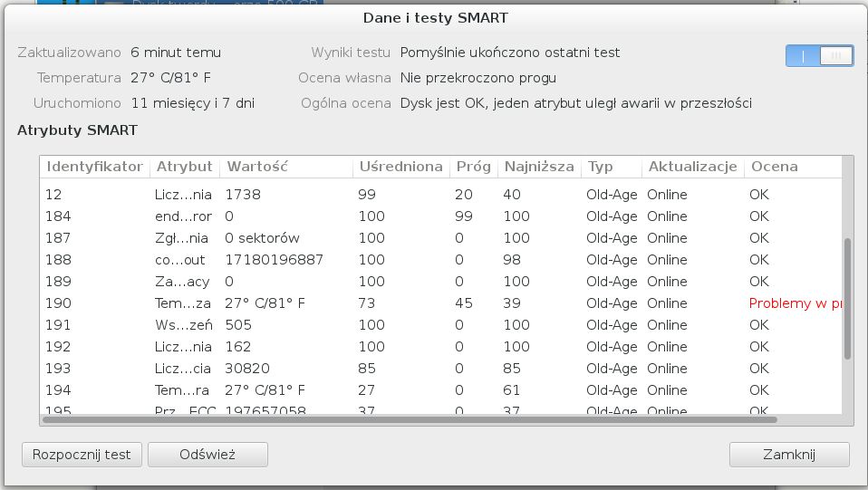This screenshot has height=490, width=868.
Task: Refresh data with Odśwież button
Action: (207, 455)
